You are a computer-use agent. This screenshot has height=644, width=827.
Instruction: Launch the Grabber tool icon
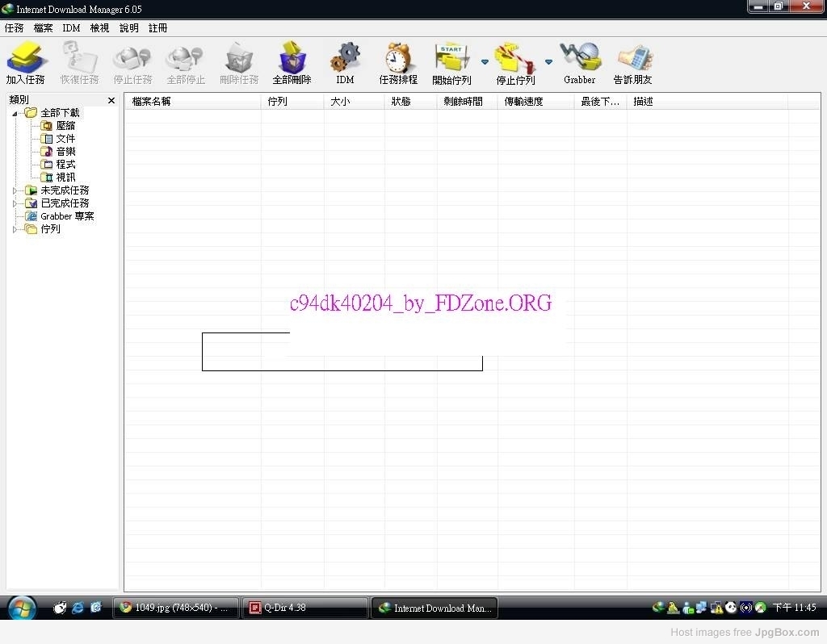point(580,59)
